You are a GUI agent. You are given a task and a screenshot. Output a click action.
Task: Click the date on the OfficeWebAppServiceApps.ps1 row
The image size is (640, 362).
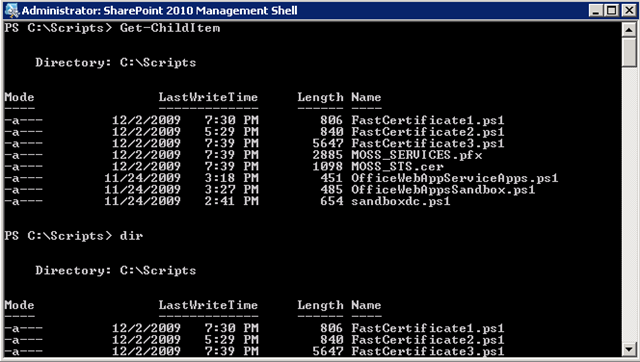(142, 178)
